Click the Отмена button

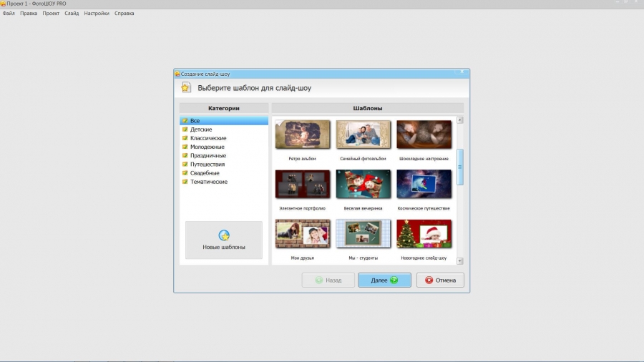[x=440, y=280]
